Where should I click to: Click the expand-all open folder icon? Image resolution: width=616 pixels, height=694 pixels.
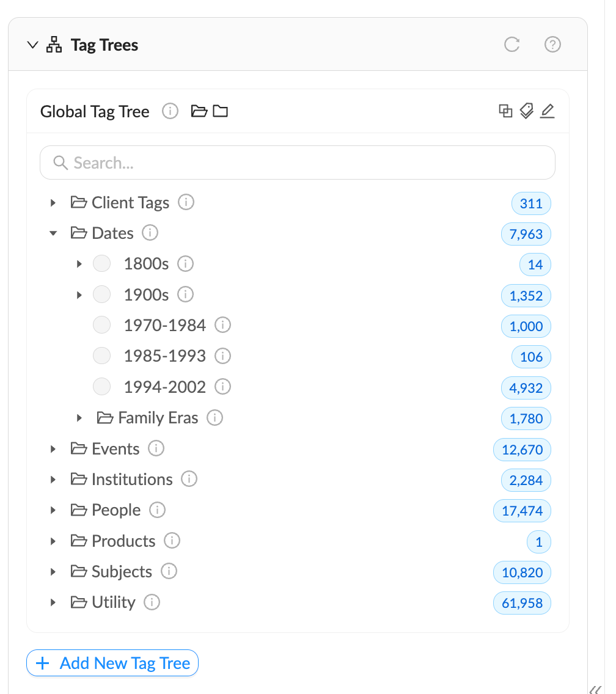199,111
